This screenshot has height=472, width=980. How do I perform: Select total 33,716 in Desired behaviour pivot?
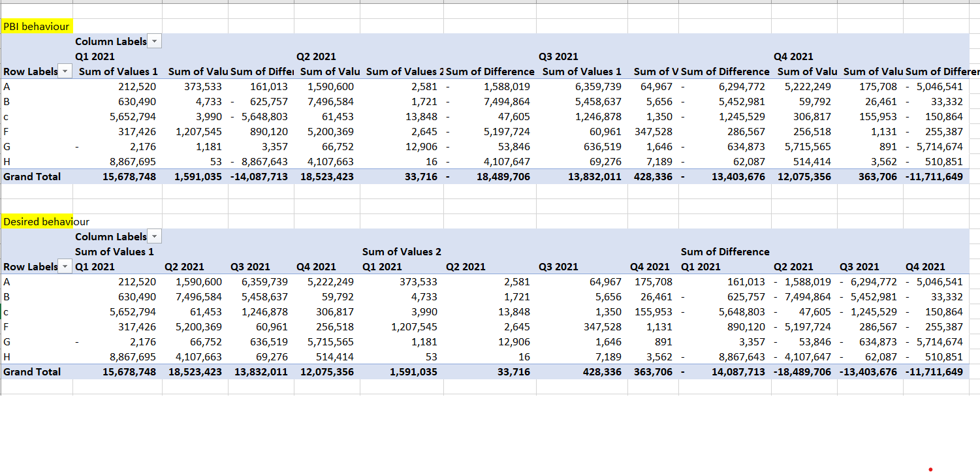pos(514,371)
